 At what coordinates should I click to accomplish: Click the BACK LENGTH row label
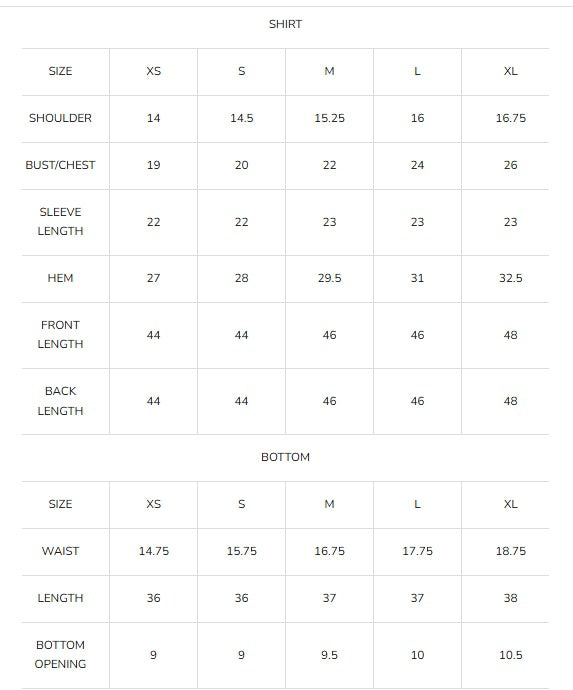[x=60, y=401]
